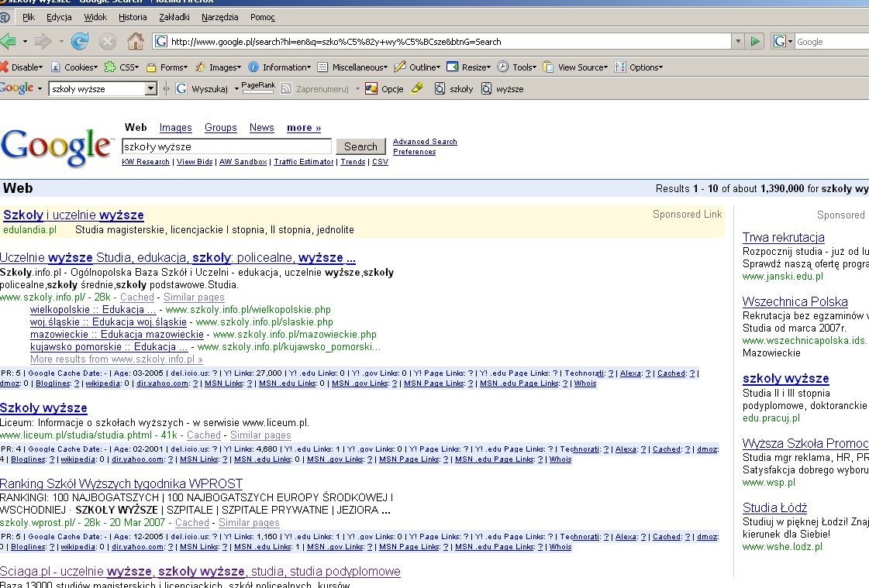Click the View Source toolbar icon
Image resolution: width=869 pixels, height=588 pixels.
548,67
